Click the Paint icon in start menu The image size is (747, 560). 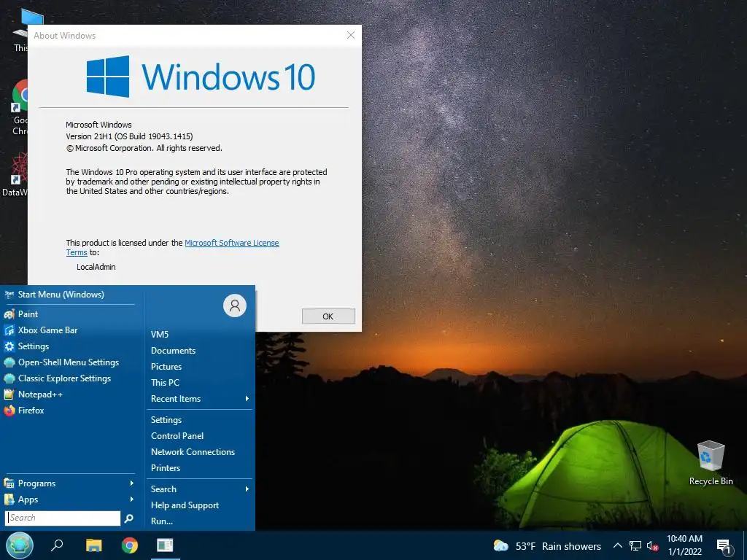[9, 314]
